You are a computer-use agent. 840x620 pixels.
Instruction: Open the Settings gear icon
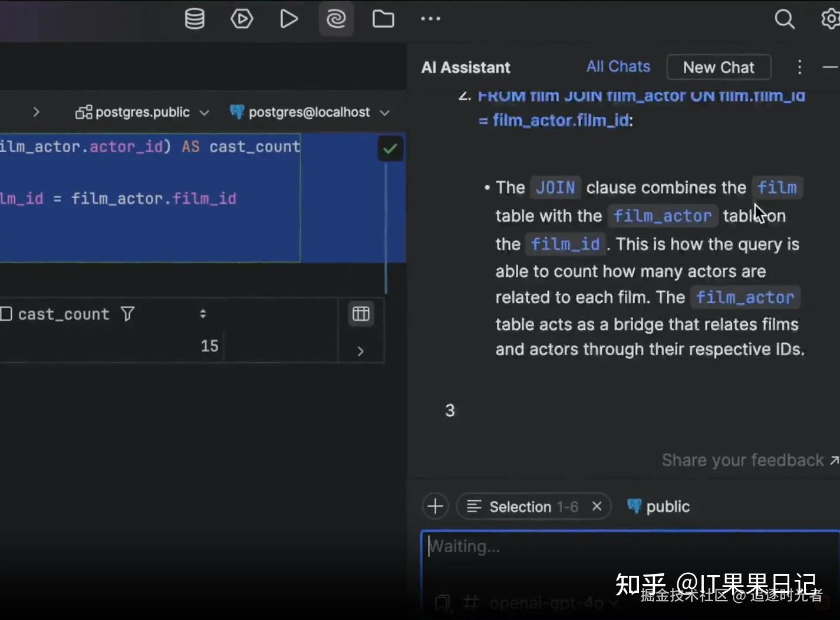coord(830,19)
